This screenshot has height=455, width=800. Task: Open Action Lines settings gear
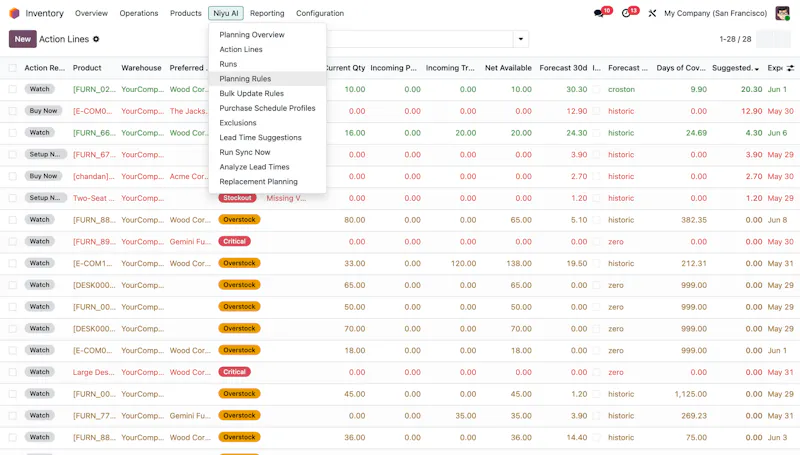pyautogui.click(x=96, y=39)
